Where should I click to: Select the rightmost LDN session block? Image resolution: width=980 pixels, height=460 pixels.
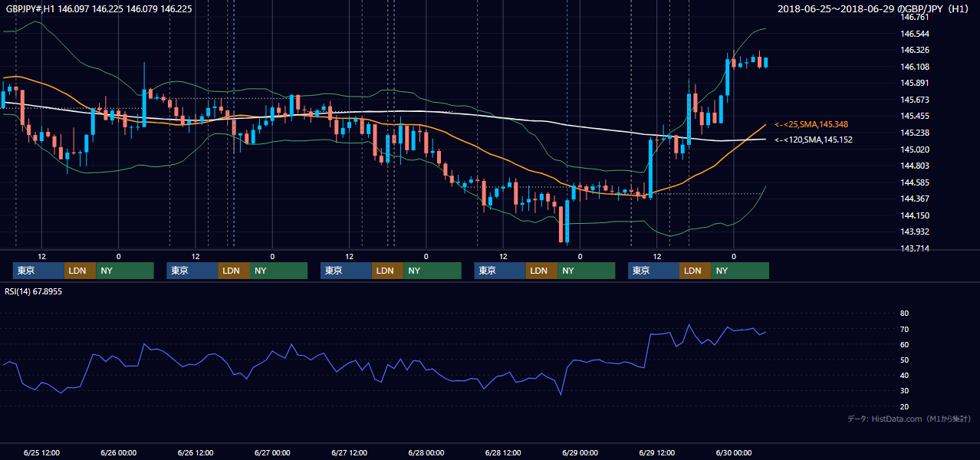pos(696,271)
